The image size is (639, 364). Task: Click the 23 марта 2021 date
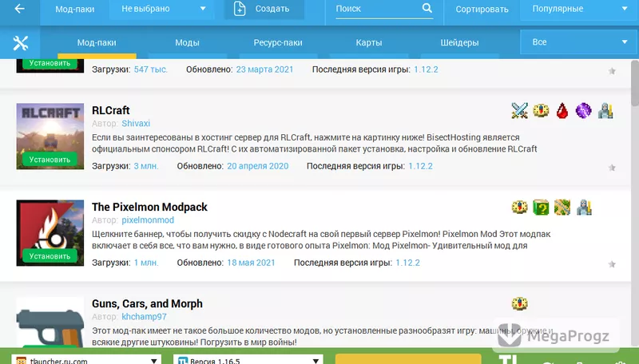264,69
